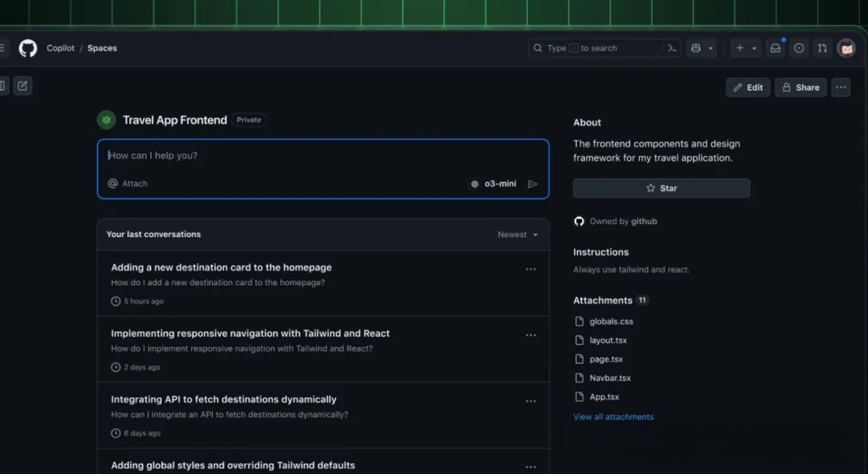Viewport: 868px width, 474px height.
Task: Open globals.css attachment
Action: (611, 321)
